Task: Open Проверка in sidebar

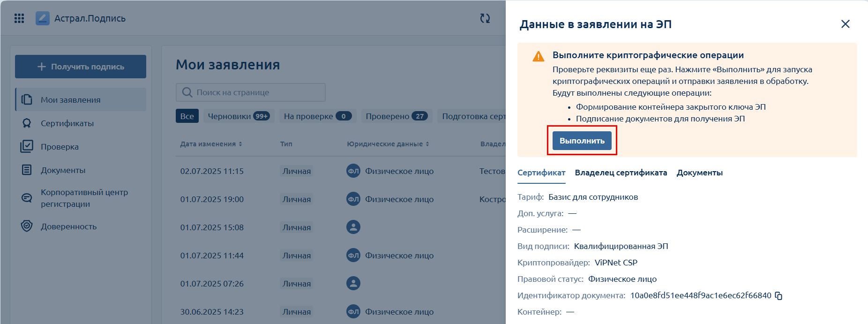Action: tap(81, 146)
